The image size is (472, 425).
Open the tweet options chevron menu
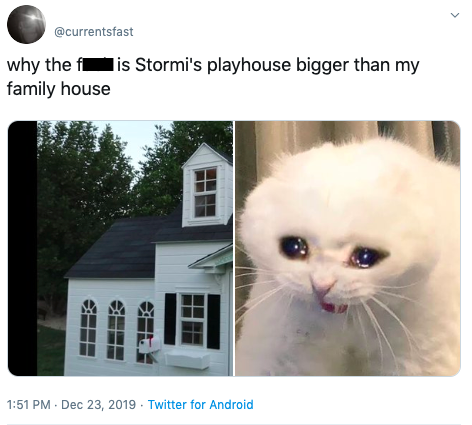pos(455,15)
